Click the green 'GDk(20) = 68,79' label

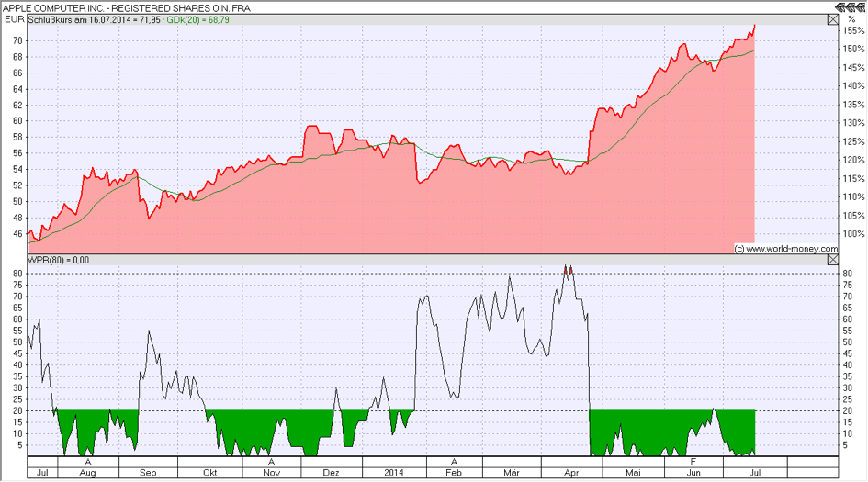click(198, 20)
